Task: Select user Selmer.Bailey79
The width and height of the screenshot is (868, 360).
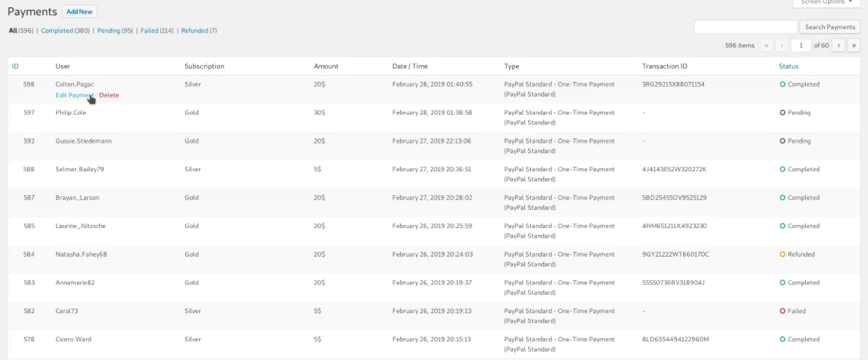Action: [x=80, y=169]
